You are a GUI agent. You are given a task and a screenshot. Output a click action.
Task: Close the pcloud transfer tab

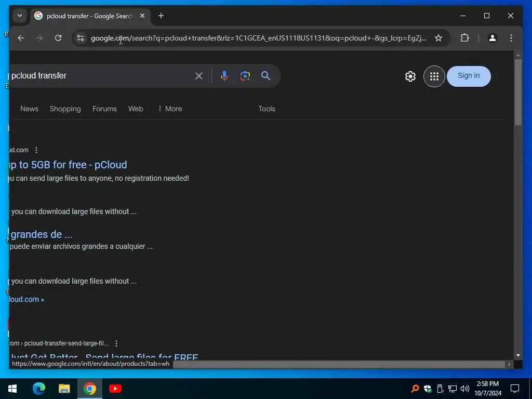point(142,16)
